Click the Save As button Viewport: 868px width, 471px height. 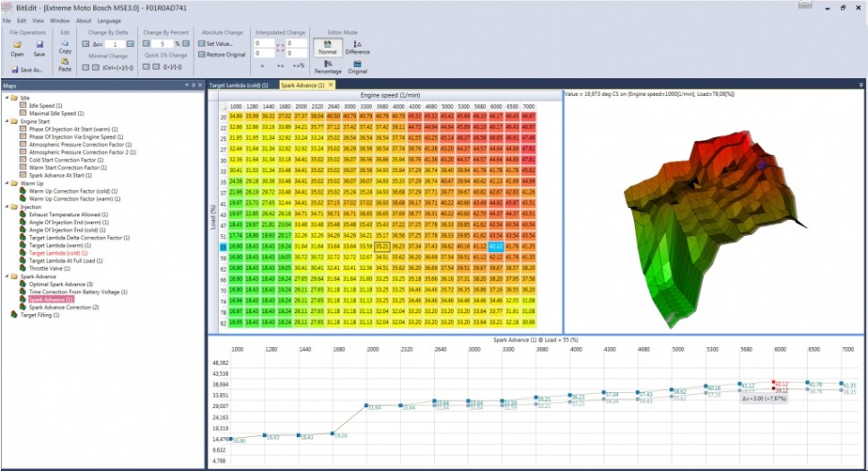click(x=28, y=69)
